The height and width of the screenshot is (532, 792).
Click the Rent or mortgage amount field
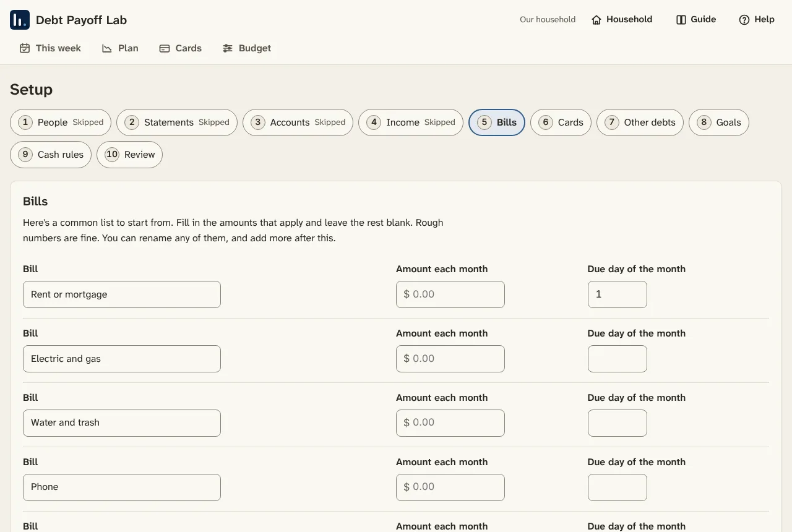coord(450,294)
